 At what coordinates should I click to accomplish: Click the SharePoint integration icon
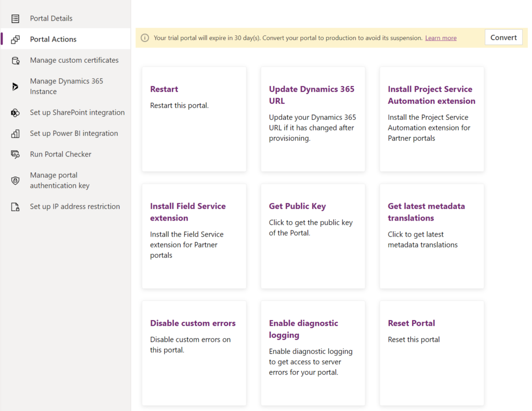(15, 113)
